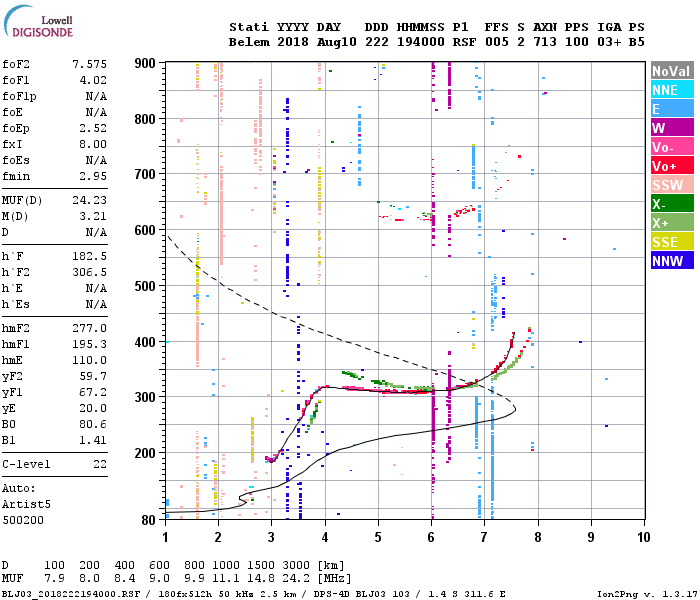Image resolution: width=700 pixels, height=600 pixels.
Task: Click the hmE value 110.0
Action: click(90, 360)
